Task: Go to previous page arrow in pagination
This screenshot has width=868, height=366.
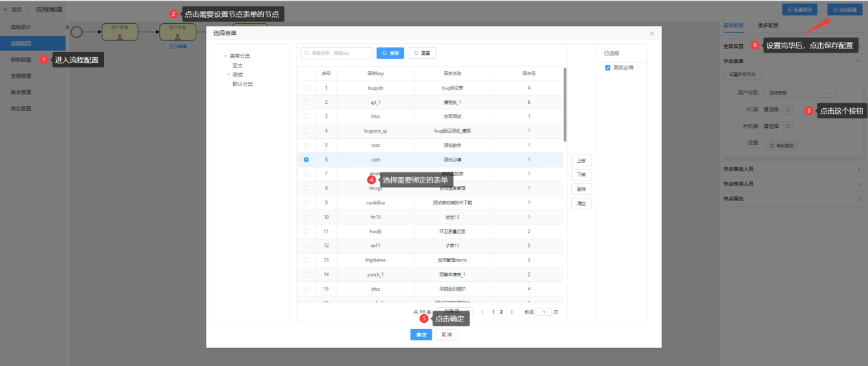Action: pyautogui.click(x=482, y=311)
